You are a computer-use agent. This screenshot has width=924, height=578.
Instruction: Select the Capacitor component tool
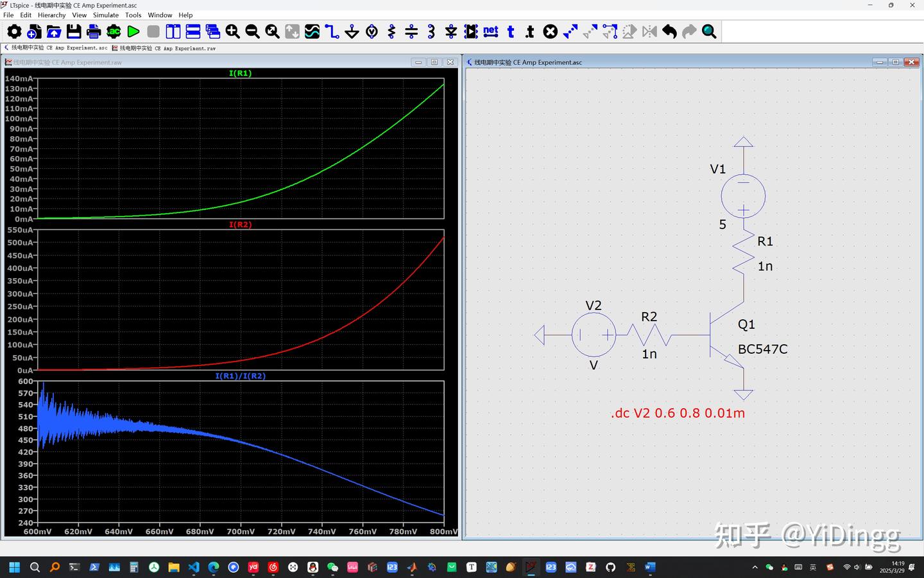[x=411, y=31]
